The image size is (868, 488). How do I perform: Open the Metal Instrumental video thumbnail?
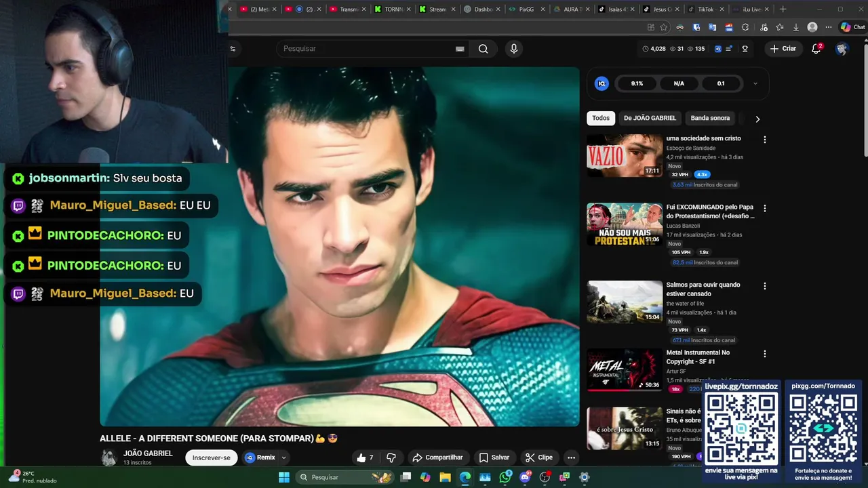[625, 370]
